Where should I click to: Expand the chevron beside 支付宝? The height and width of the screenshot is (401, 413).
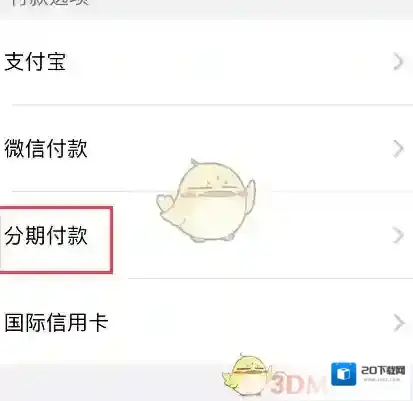398,62
